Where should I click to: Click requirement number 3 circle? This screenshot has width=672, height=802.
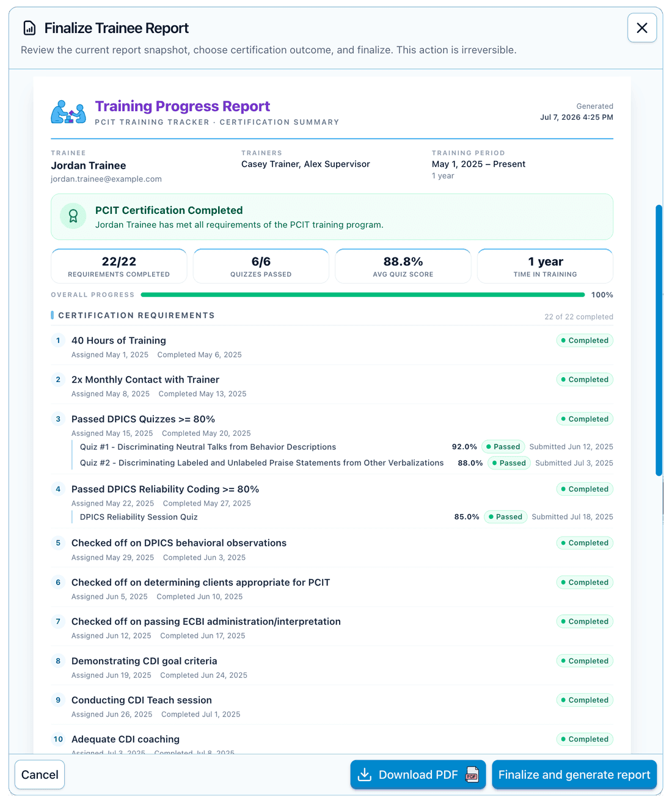click(x=58, y=419)
